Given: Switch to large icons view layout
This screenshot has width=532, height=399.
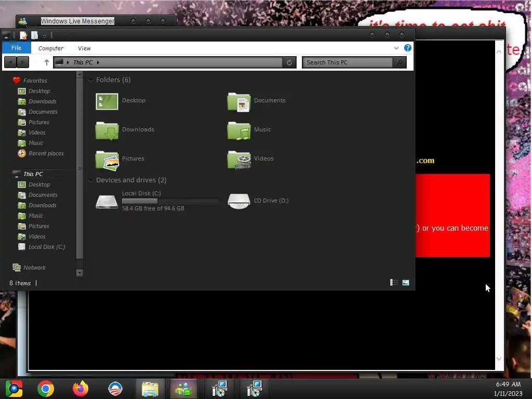Looking at the screenshot, I should 406,283.
